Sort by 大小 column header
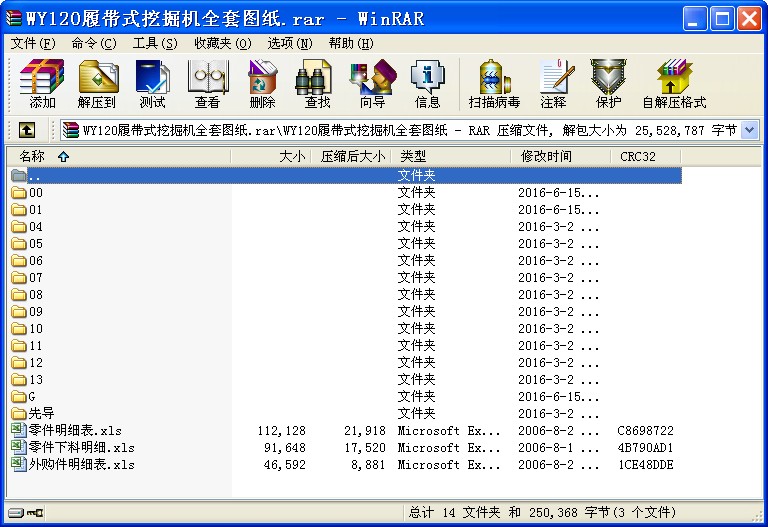The width and height of the screenshot is (768, 527). click(x=270, y=157)
